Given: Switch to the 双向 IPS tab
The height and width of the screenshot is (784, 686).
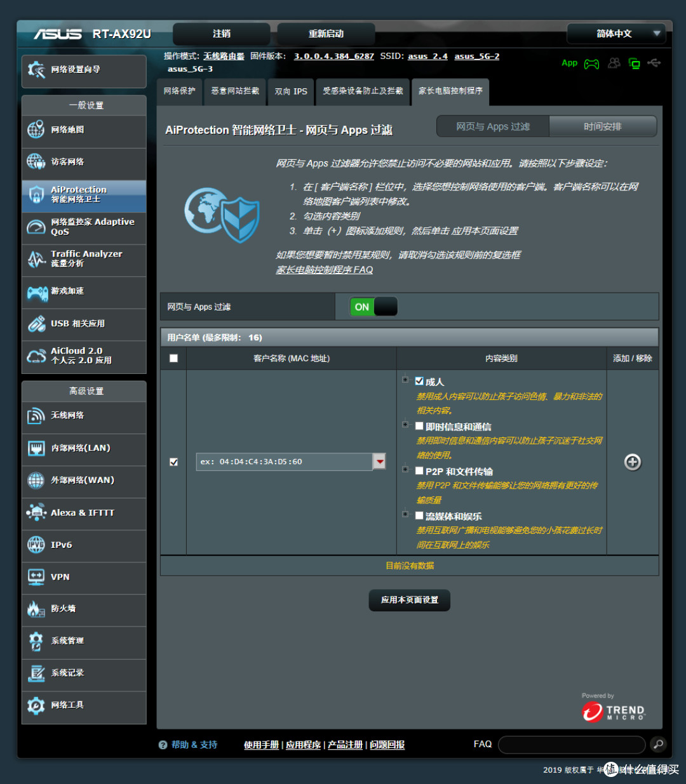Looking at the screenshot, I should click(291, 91).
